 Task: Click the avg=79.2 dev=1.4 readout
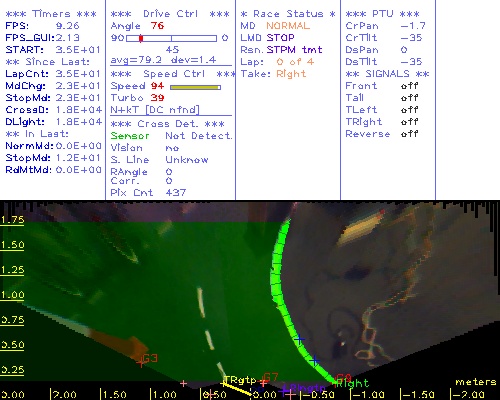tap(163, 60)
